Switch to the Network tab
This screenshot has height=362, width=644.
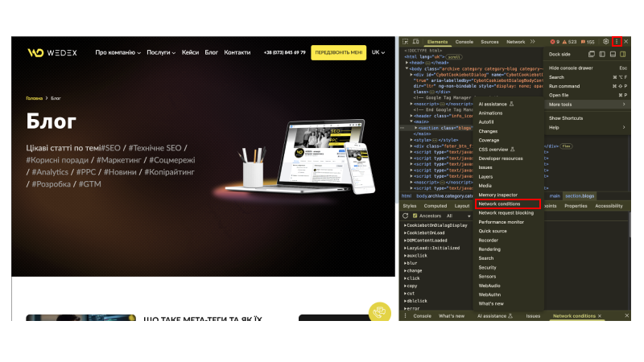click(x=515, y=42)
